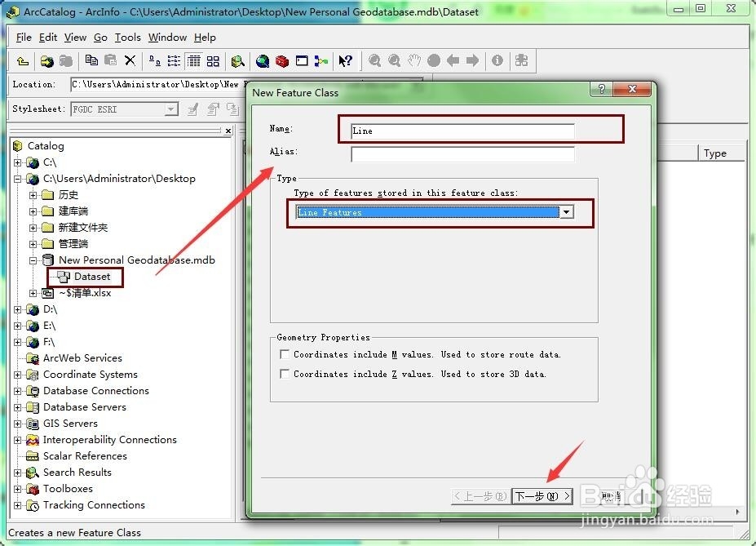The image size is (756, 546).
Task: Select the ~$清单.xlsx tree item
Action: pos(85,293)
